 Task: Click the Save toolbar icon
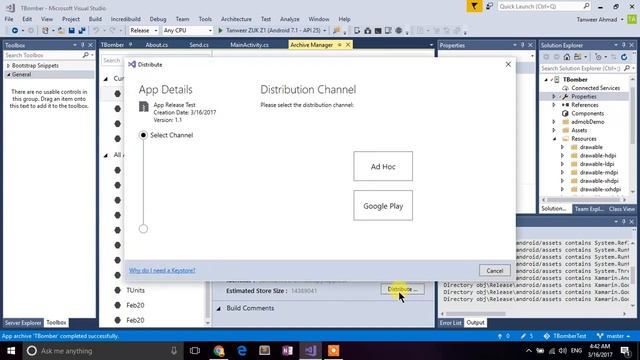click(x=71, y=31)
